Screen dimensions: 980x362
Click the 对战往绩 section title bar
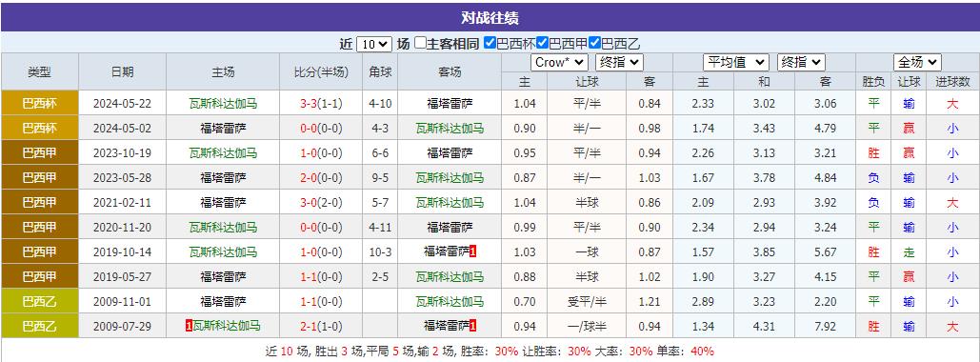(x=490, y=17)
